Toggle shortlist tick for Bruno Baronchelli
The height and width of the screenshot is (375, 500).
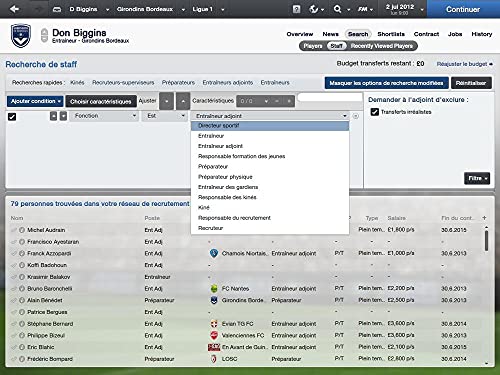pos(14,289)
